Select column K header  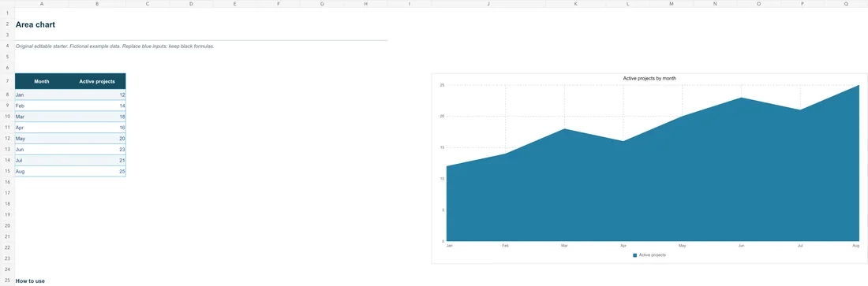click(576, 3)
